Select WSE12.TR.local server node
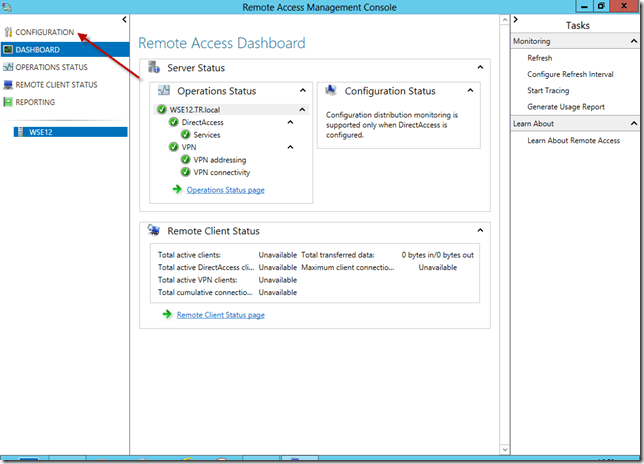The width and height of the screenshot is (644, 464). 196,109
